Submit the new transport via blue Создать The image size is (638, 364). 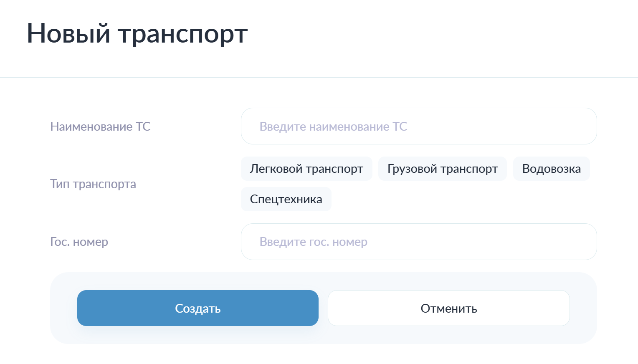pos(198,308)
